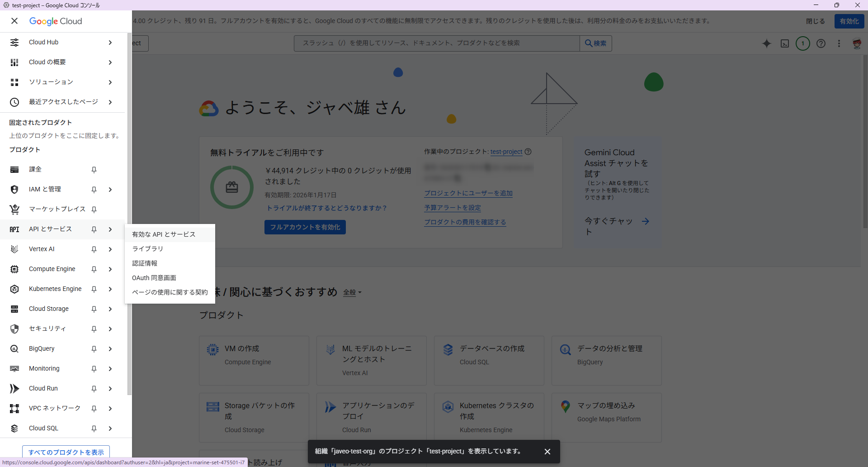Click the resource search input field

pyautogui.click(x=436, y=43)
